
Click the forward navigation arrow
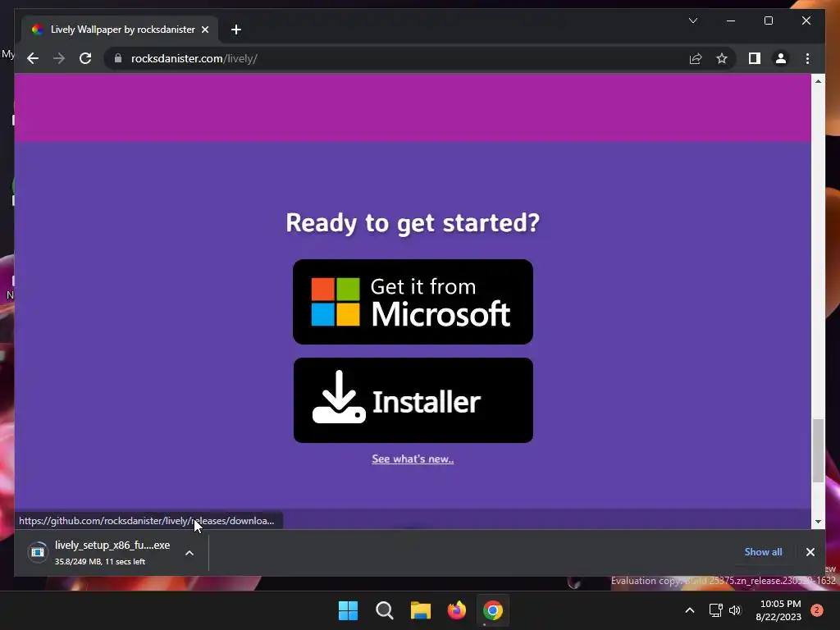click(59, 58)
